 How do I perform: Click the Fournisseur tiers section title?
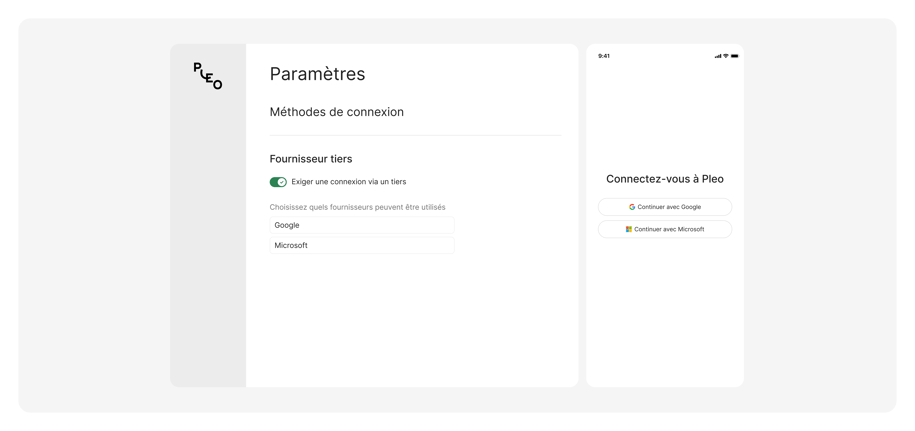(311, 159)
